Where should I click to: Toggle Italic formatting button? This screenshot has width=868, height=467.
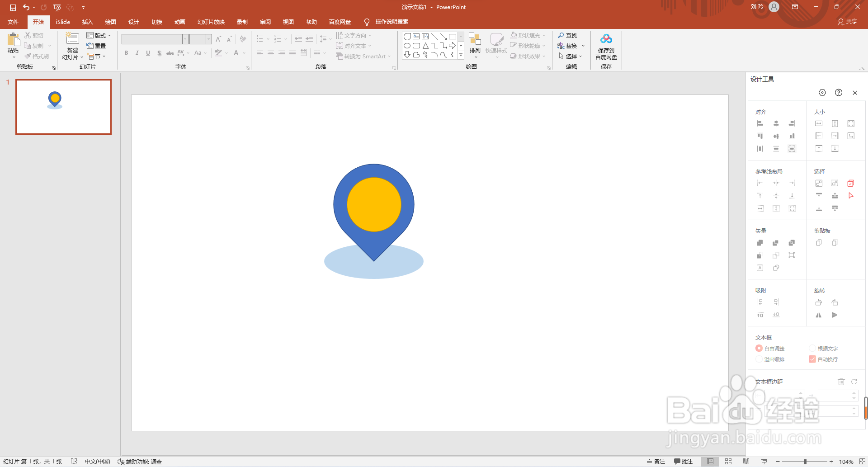coord(137,53)
